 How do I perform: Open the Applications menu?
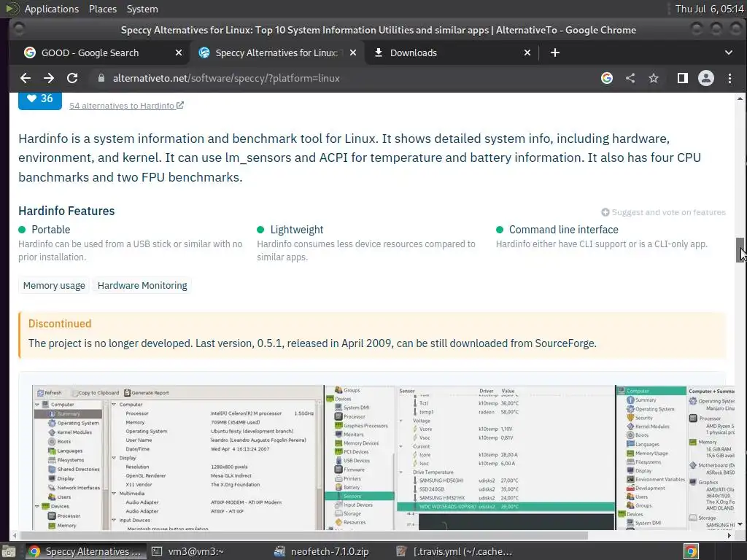tap(52, 9)
